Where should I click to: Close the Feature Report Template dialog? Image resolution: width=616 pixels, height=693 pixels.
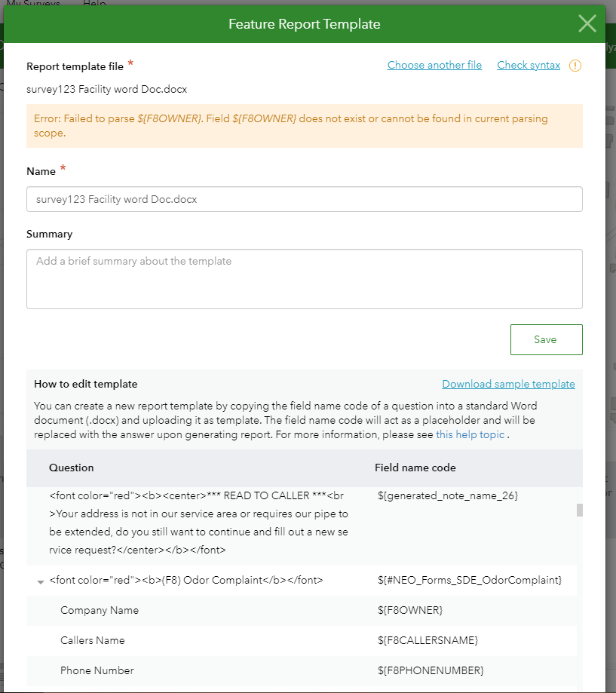coord(587,24)
